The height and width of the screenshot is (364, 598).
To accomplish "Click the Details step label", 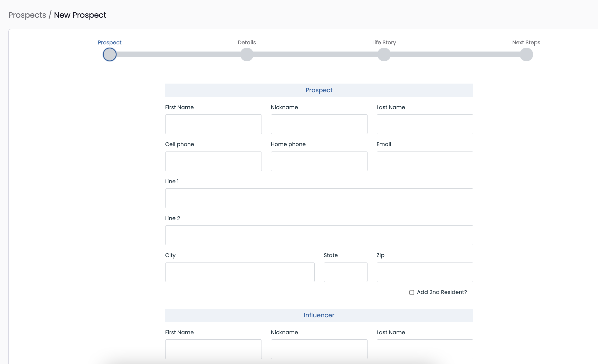I will coord(247,42).
